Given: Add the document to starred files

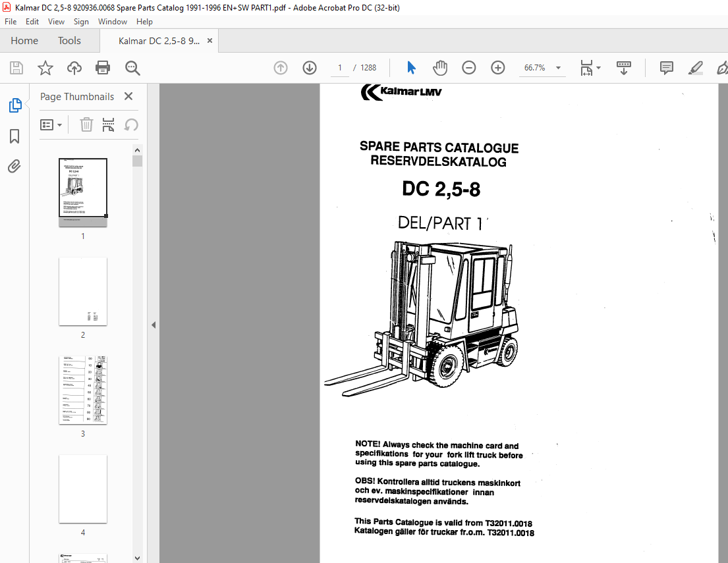Looking at the screenshot, I should tap(45, 68).
